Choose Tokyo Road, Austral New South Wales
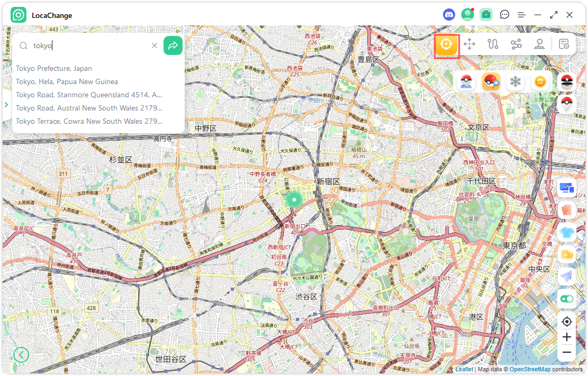 click(x=89, y=108)
